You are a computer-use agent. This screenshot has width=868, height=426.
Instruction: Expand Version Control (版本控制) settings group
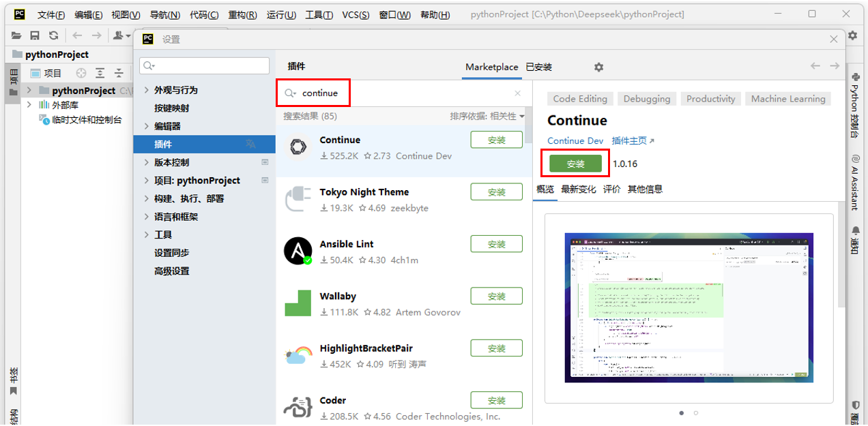point(147,162)
